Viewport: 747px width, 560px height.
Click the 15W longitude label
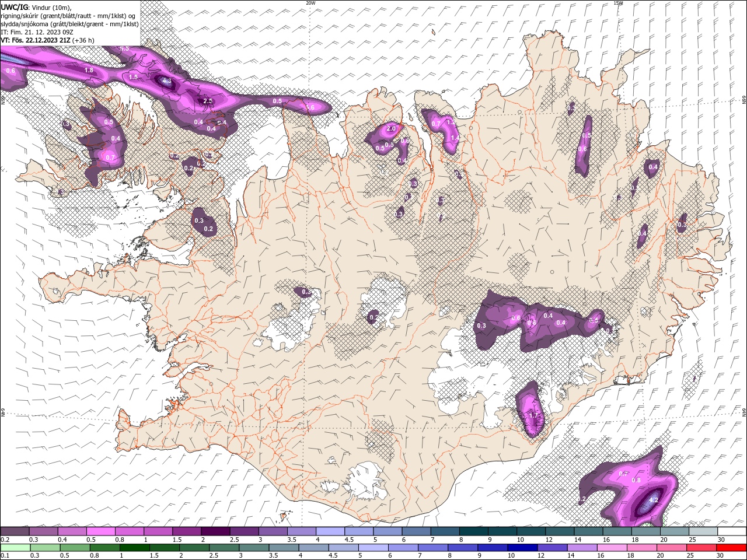[618, 3]
